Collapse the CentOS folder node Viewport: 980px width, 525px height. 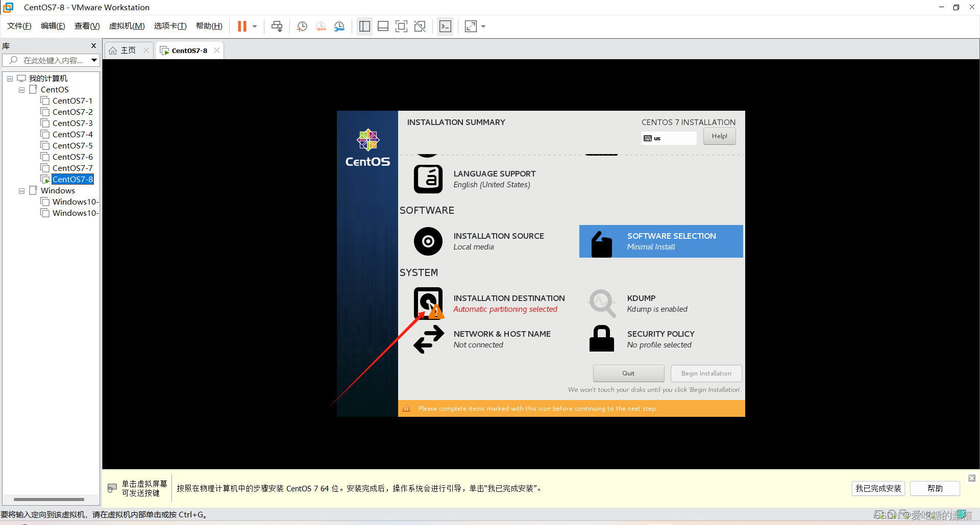pos(21,90)
